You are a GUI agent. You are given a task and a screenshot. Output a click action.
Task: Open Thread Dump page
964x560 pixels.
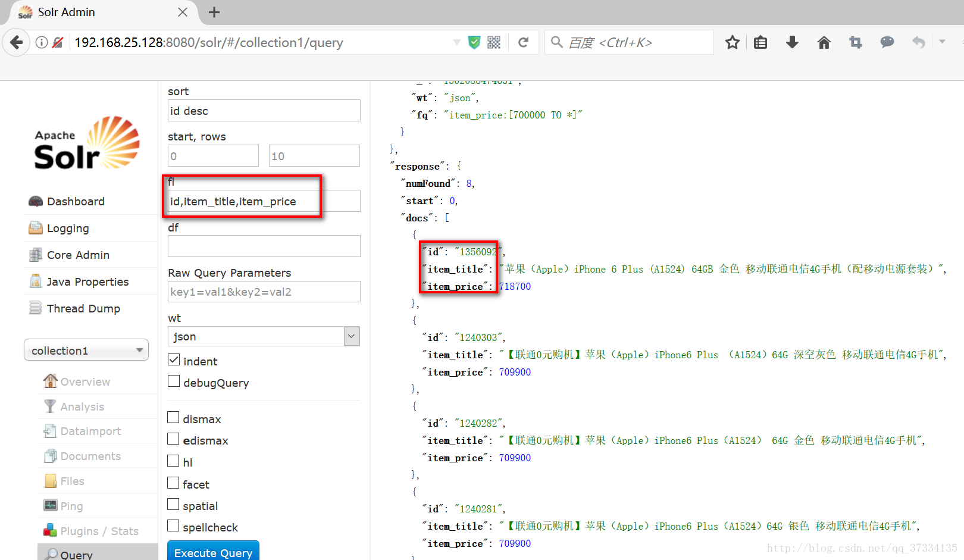pyautogui.click(x=83, y=308)
